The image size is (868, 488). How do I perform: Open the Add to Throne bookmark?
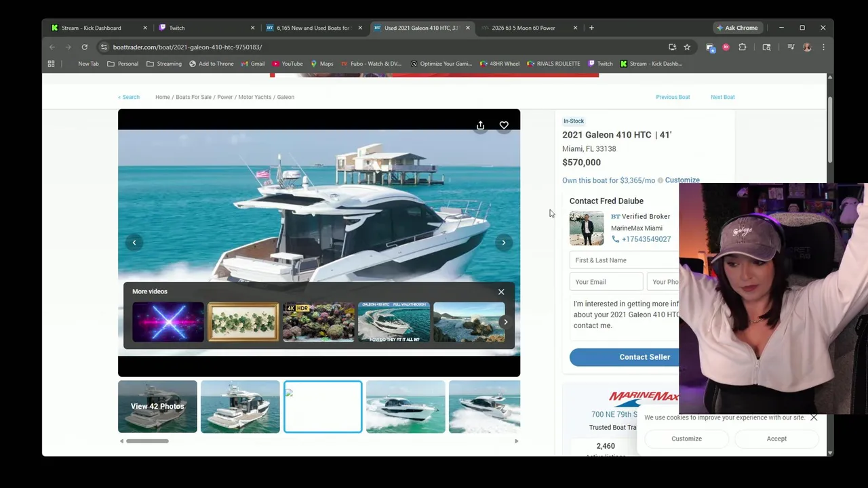[x=211, y=64]
